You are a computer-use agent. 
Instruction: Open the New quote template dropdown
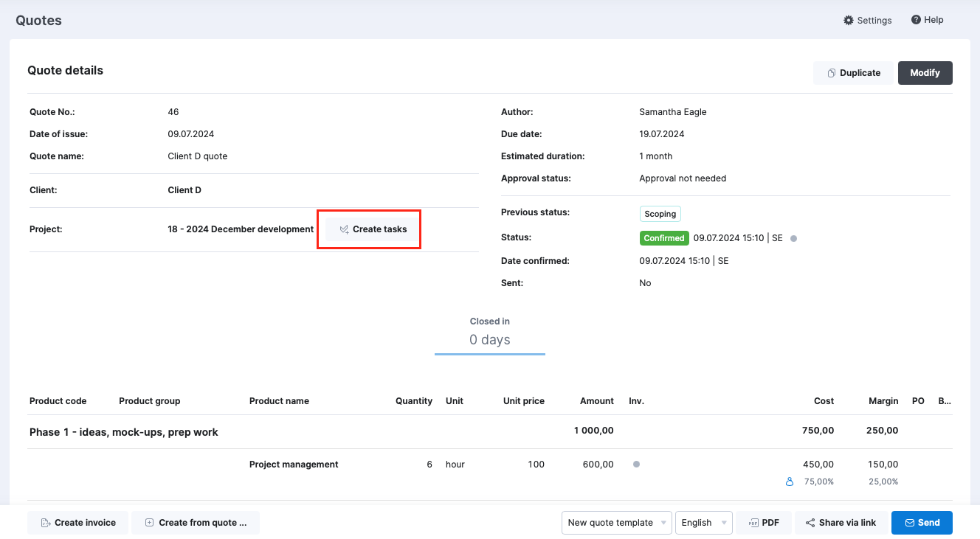pos(616,523)
